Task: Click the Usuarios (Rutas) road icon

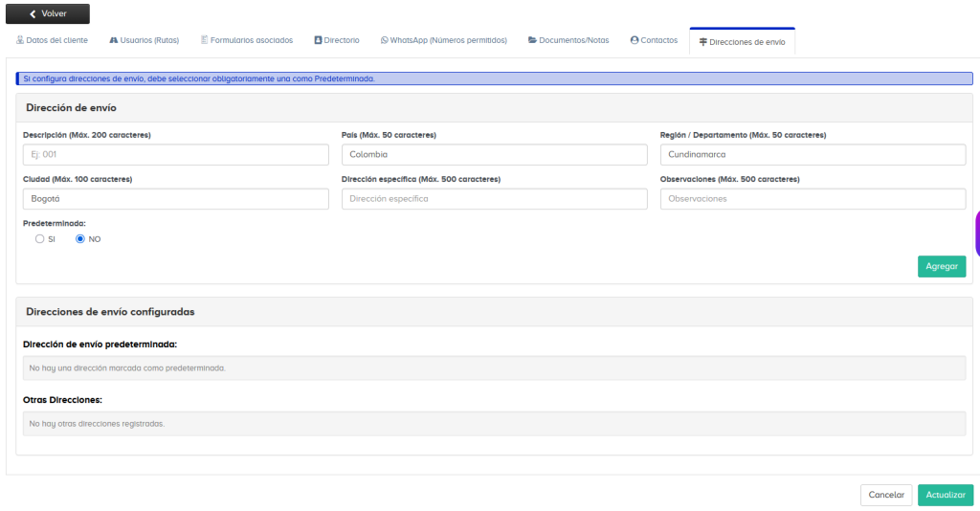Action: pos(113,40)
